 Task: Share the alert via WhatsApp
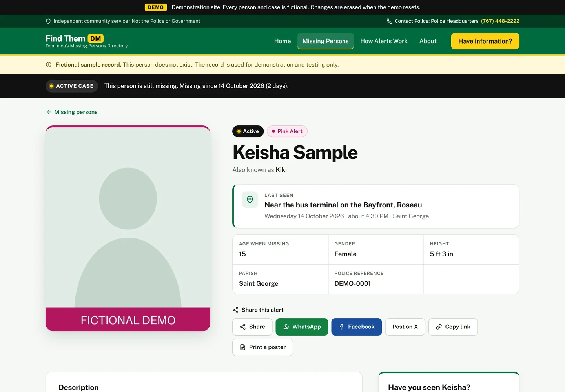[302, 327]
